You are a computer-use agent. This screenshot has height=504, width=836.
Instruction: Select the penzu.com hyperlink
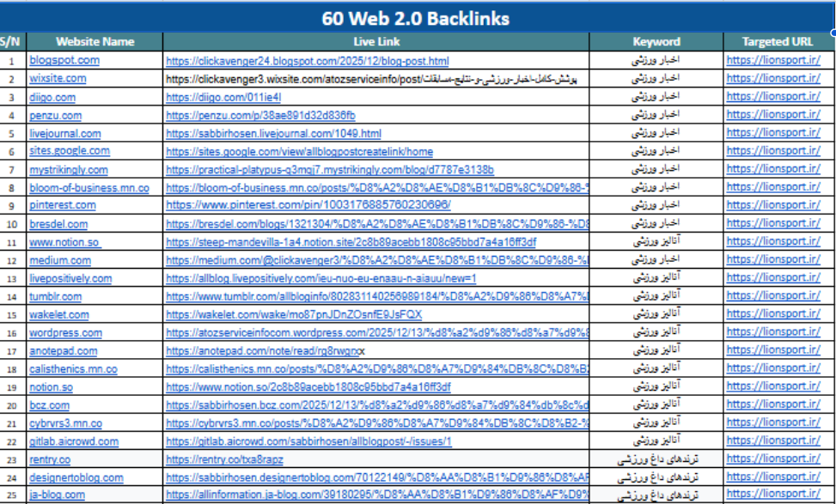click(53, 115)
